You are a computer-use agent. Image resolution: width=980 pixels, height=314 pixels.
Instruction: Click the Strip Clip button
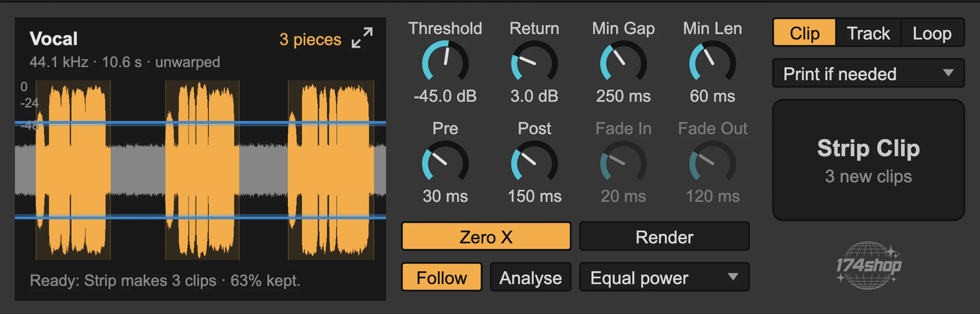[x=869, y=160]
